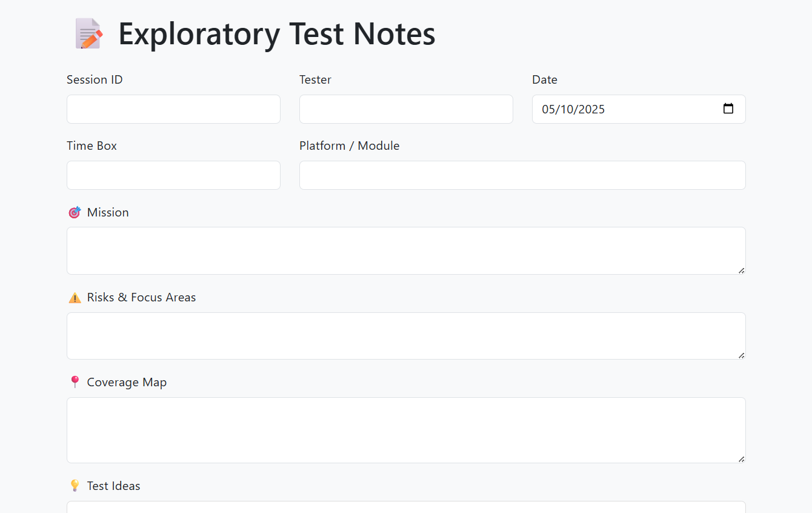Viewport: 812px width, 513px height.
Task: Click the lightbulb icon beside Test Ideas
Action: click(x=74, y=486)
